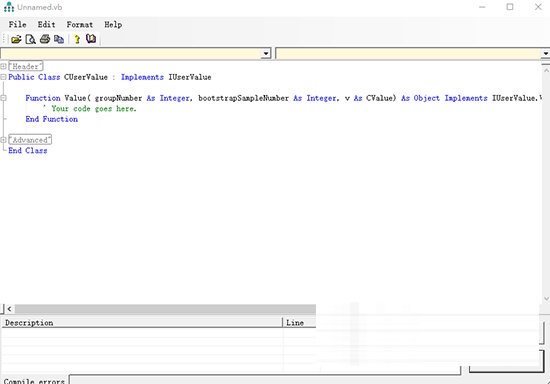Click the horizontal scrollbar left arrow
Viewport: 550px width, 384px height.
(9, 309)
